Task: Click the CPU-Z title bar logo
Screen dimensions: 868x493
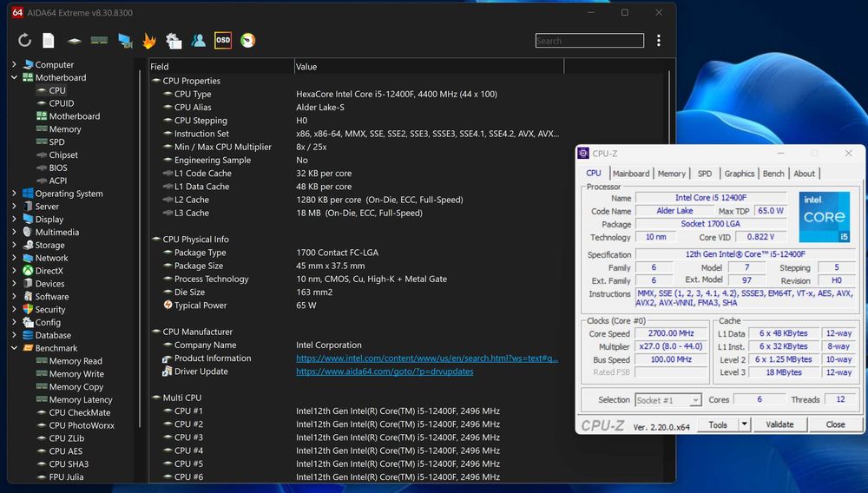Action: click(x=583, y=154)
